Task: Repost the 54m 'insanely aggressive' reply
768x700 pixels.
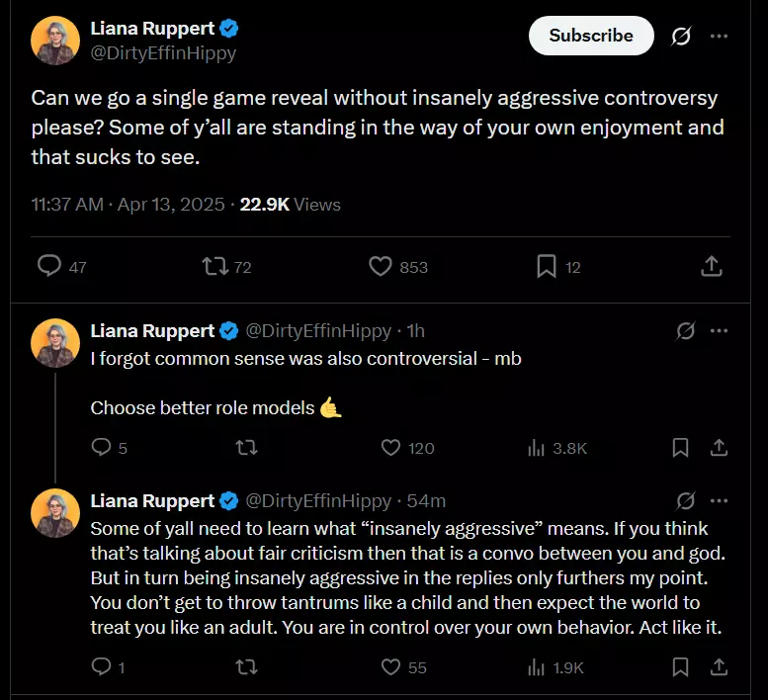Action: click(246, 667)
